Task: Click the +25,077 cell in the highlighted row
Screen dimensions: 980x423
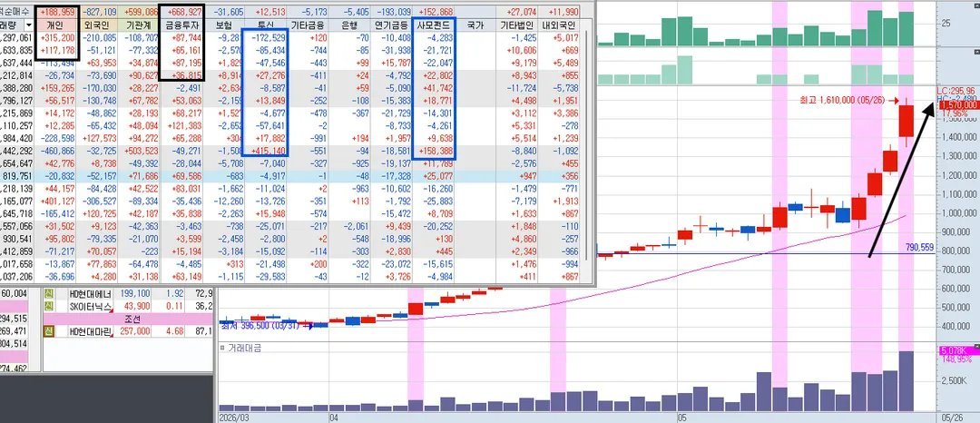Action: click(438, 175)
